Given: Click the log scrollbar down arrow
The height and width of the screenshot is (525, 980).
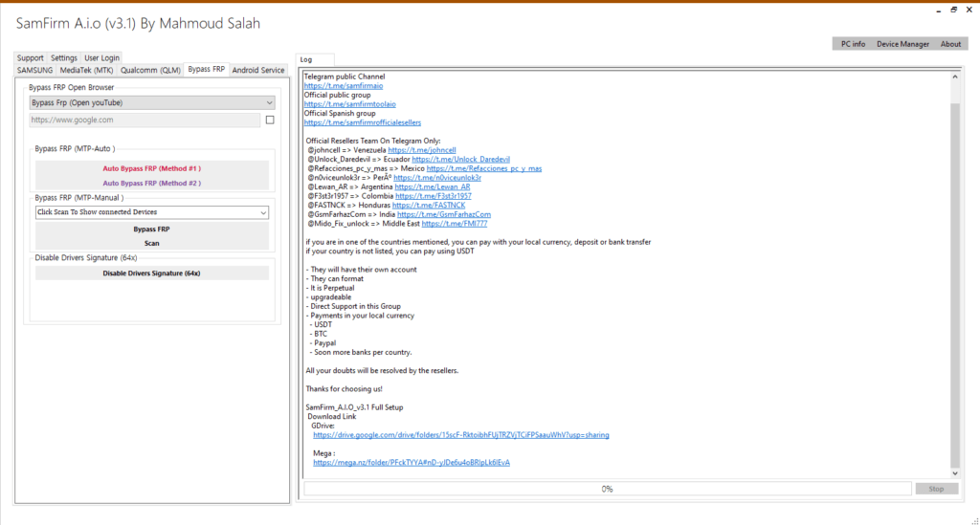Looking at the screenshot, I should 955,473.
